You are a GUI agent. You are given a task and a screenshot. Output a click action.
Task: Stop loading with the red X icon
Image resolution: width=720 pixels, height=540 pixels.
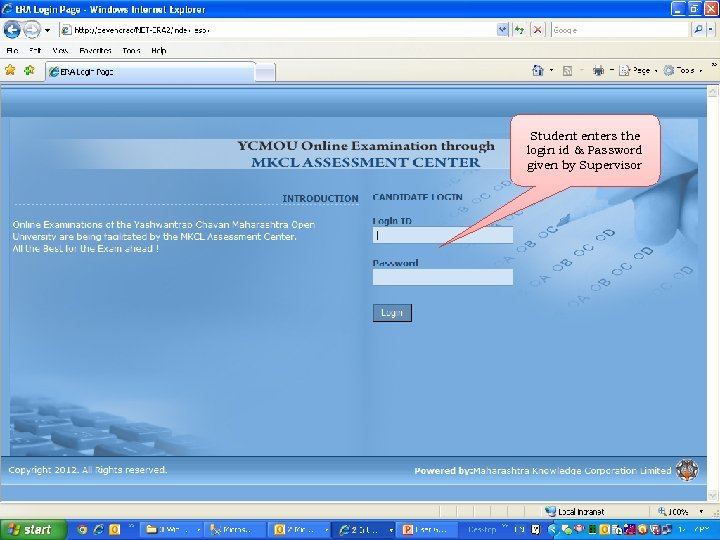coord(537,30)
